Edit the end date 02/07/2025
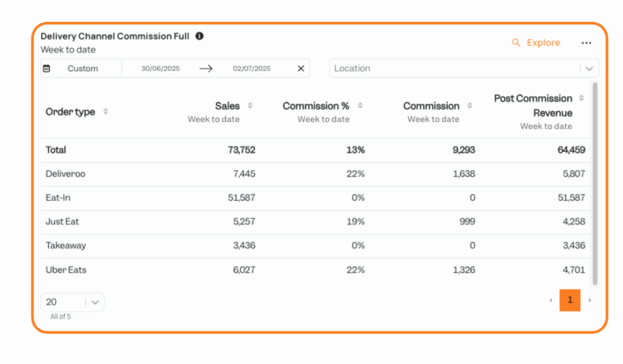The image size is (623, 364). pyautogui.click(x=252, y=69)
